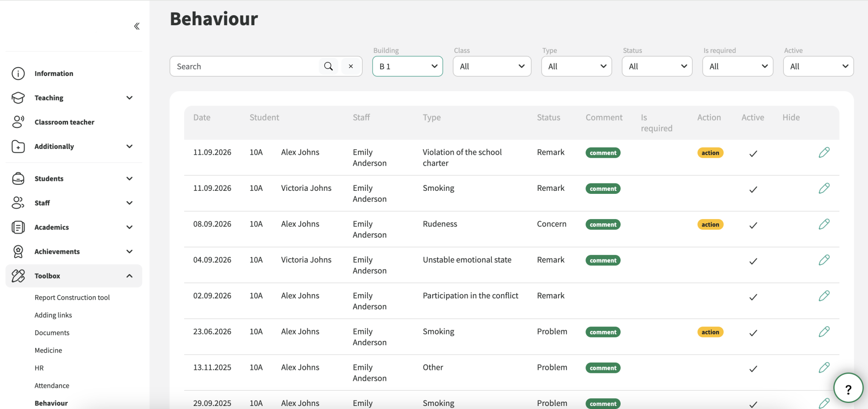The height and width of the screenshot is (409, 868).
Task: Click the Academics sidebar icon
Action: coord(18,227)
